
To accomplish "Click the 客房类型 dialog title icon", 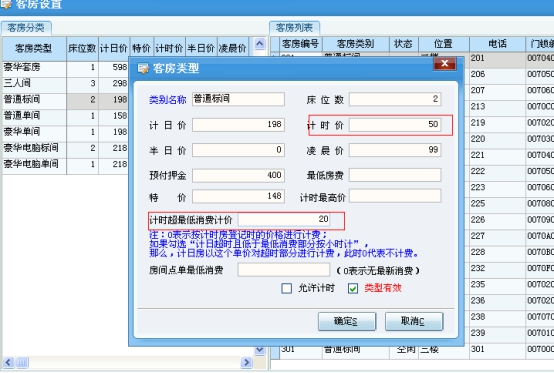I will (143, 68).
